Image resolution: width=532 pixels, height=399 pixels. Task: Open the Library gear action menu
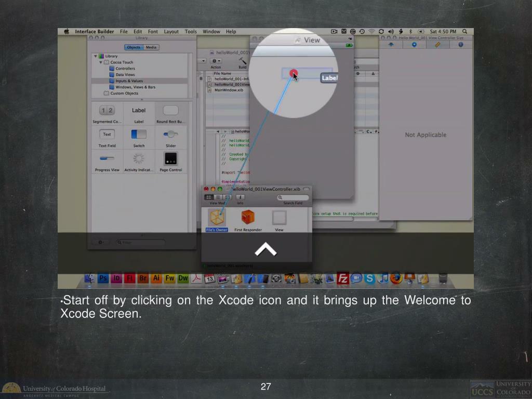pos(101,242)
